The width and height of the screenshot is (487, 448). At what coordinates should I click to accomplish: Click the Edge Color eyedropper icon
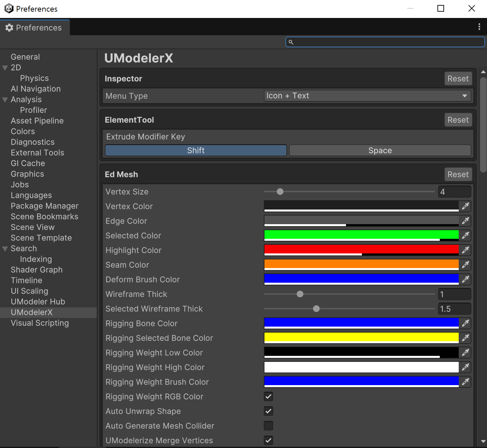click(x=465, y=221)
